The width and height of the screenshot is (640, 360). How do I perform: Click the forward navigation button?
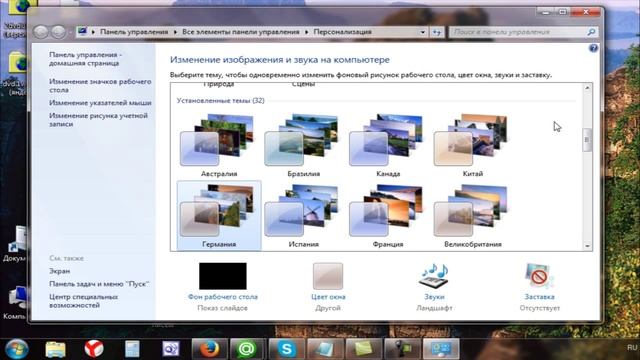click(x=58, y=32)
